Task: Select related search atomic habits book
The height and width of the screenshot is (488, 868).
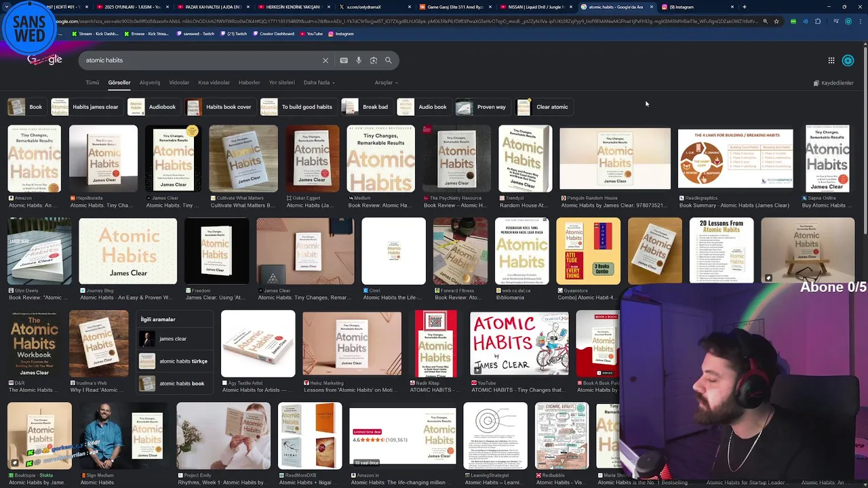Action: pos(175,384)
